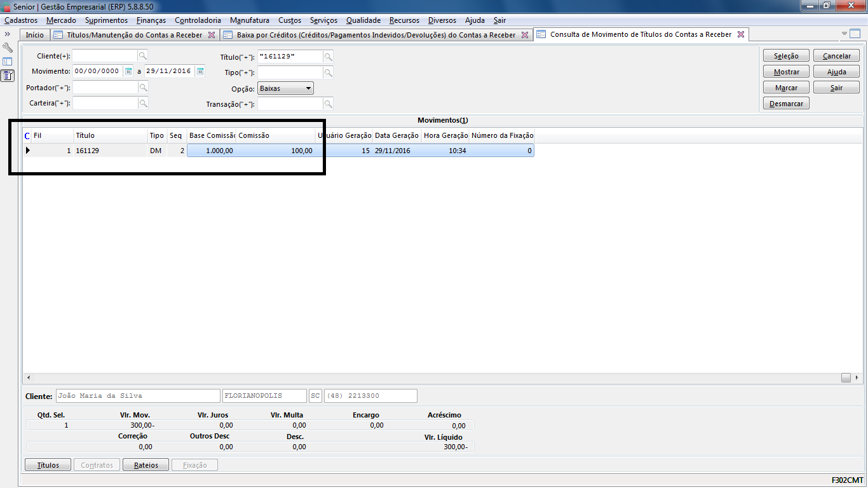Open Rateios at the bottom
This screenshot has height=488, width=868.
tap(145, 465)
